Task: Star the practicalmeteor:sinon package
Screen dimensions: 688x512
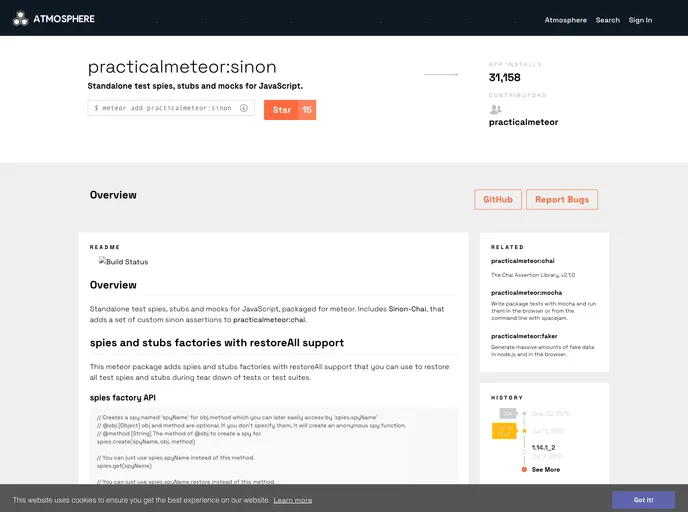Action: pyautogui.click(x=281, y=110)
